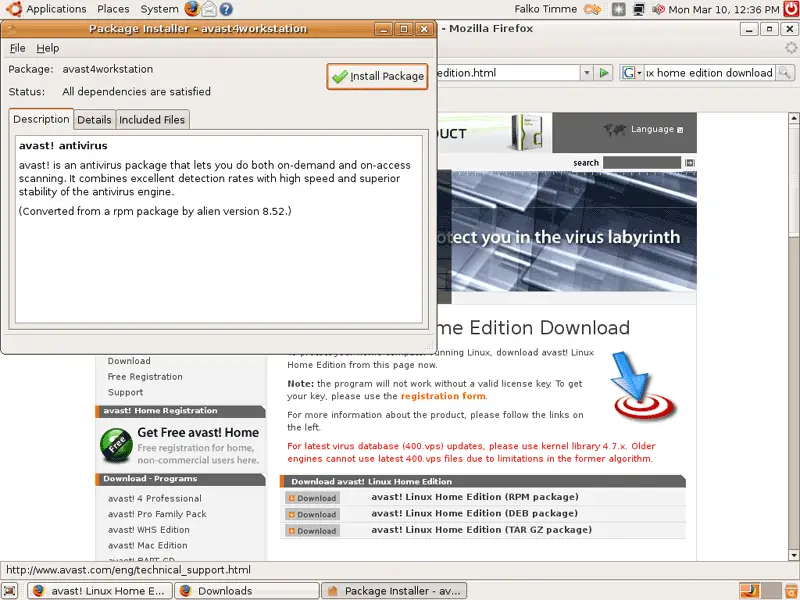Viewport: 800px width, 600px height.
Task: Follow the orange registration form link
Action: point(443,396)
